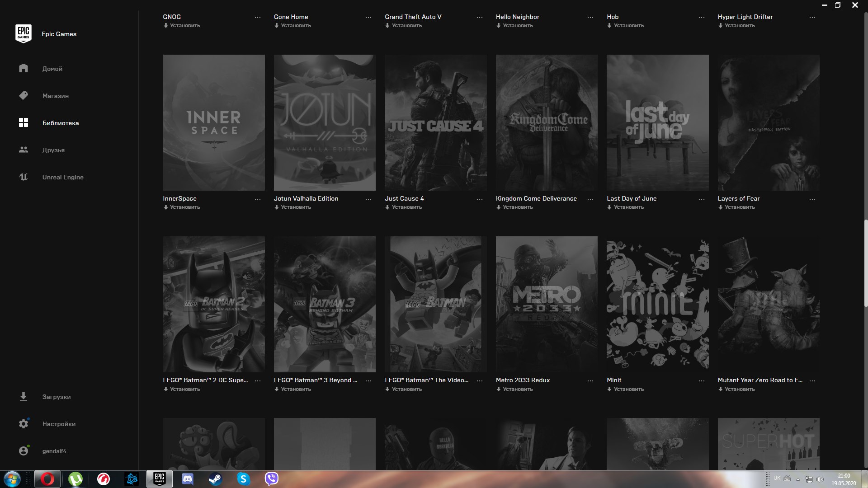Open options menu for InnerSpace
868x488 pixels.
(x=258, y=199)
